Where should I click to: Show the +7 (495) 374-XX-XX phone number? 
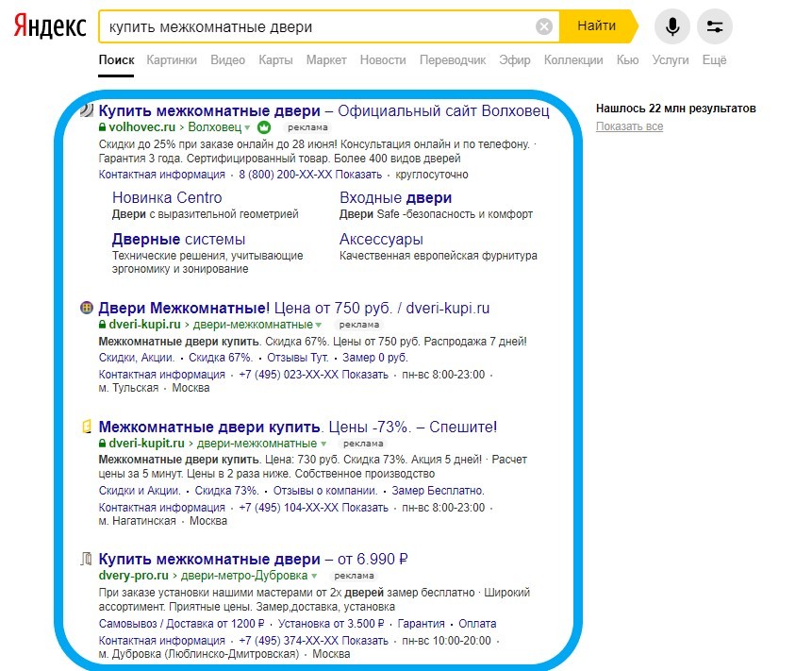pyautogui.click(x=313, y=641)
